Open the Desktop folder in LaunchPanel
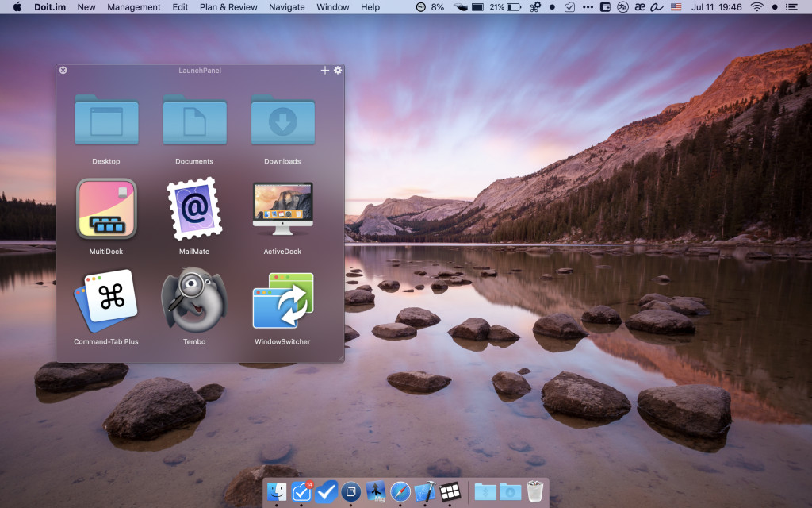Screen dimensions: 812x508 click(x=106, y=120)
